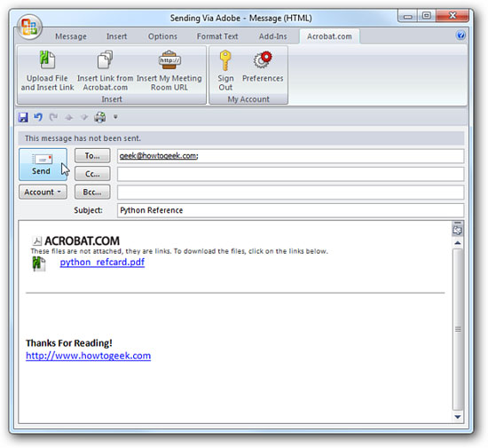Switch to the Options tab

(x=162, y=36)
